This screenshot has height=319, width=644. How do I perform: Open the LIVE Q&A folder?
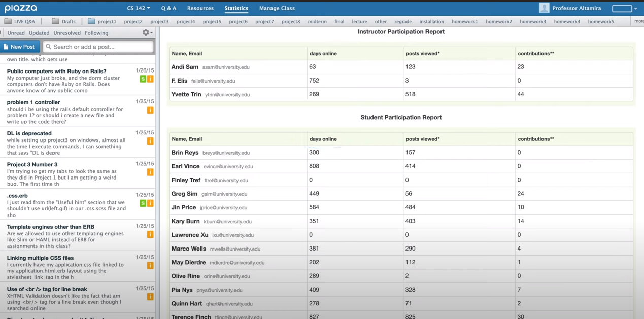(x=23, y=20)
